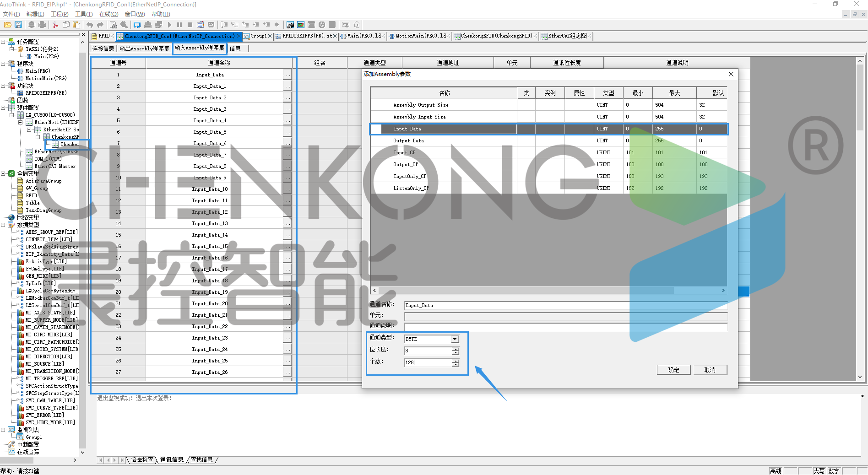Collapse the LX_CU500 device node
Image resolution: width=868 pixels, height=475 pixels.
click(12, 115)
